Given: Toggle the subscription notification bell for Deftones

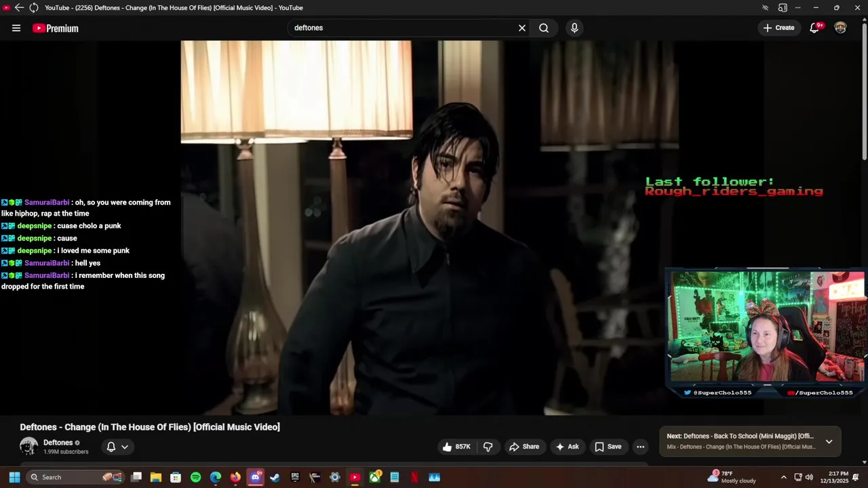Looking at the screenshot, I should 111,447.
